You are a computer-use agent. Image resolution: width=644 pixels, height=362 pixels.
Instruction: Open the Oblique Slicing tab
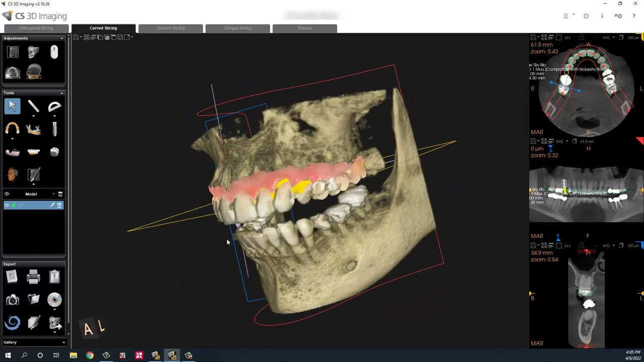click(x=237, y=28)
